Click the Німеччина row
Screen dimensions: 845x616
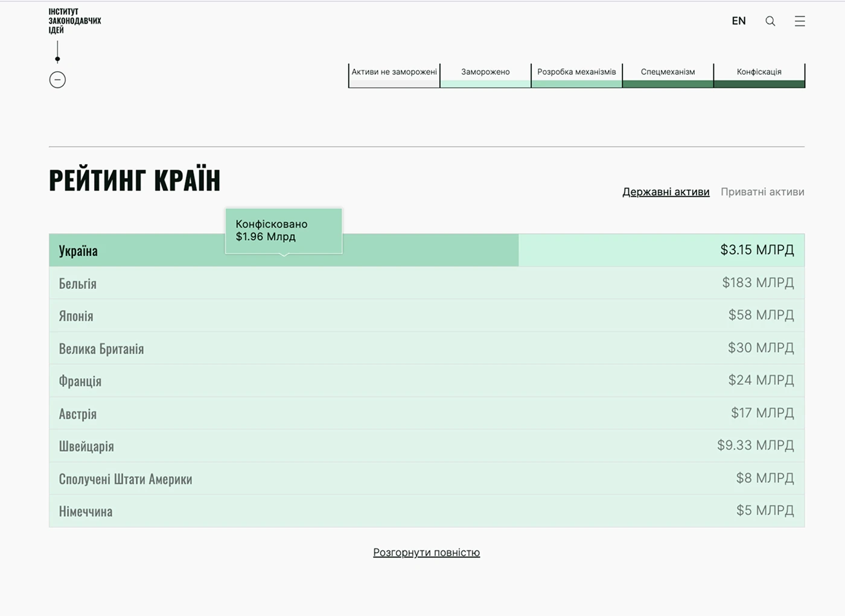tap(426, 511)
